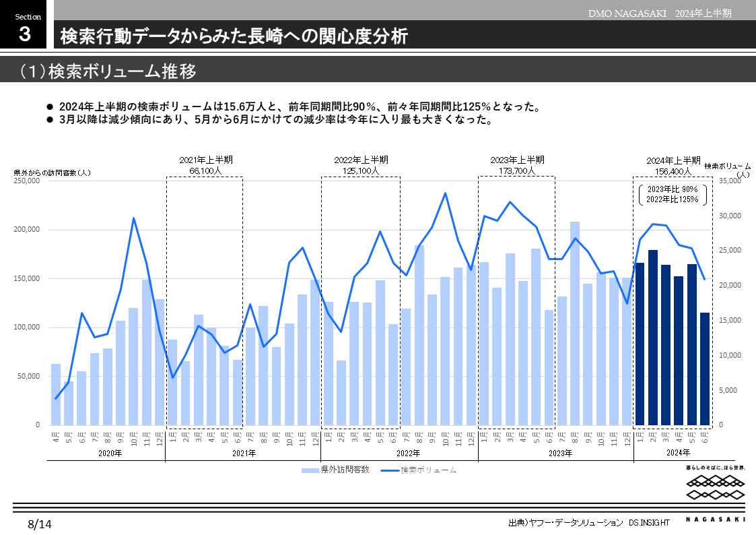Viewport: 756px width, 535px height.
Task: Click the shortest dark blue 2024 bar
Action: tap(705, 369)
